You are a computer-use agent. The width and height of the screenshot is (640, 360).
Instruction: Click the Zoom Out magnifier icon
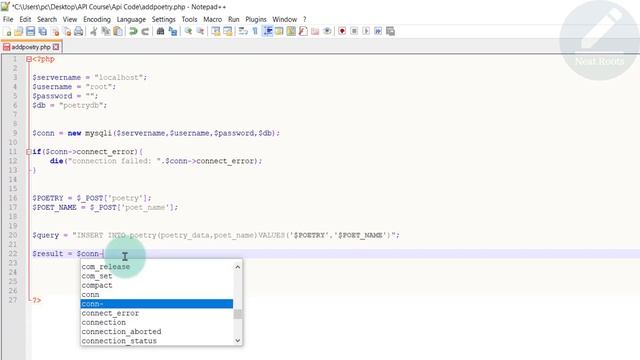200,31
